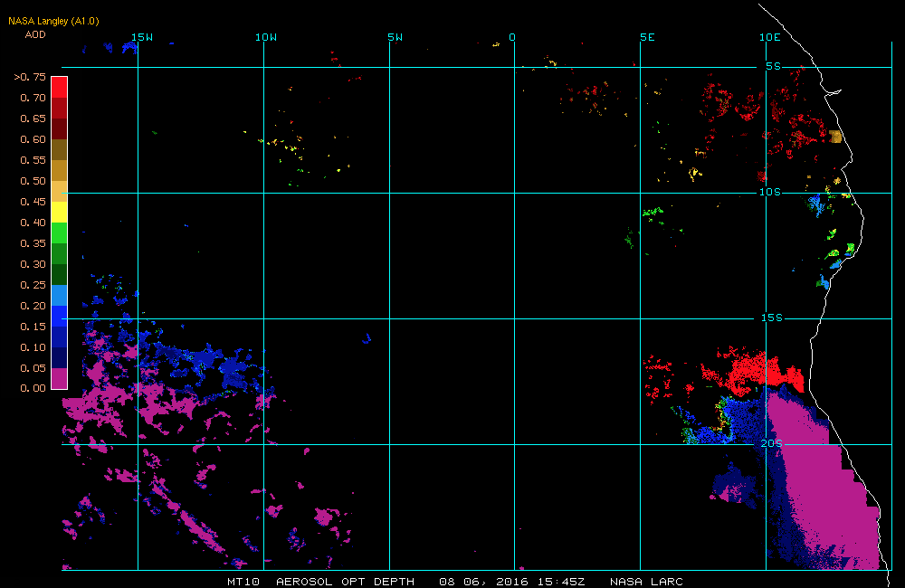Pick the dark navy 0.05 legend swatch
905x588 pixels.
pos(60,357)
